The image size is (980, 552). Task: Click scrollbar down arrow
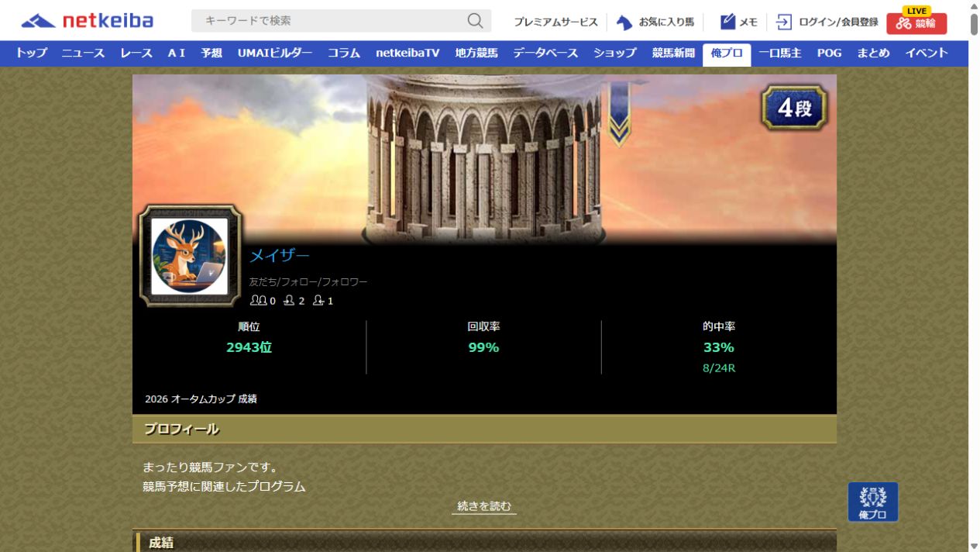[x=974, y=546]
